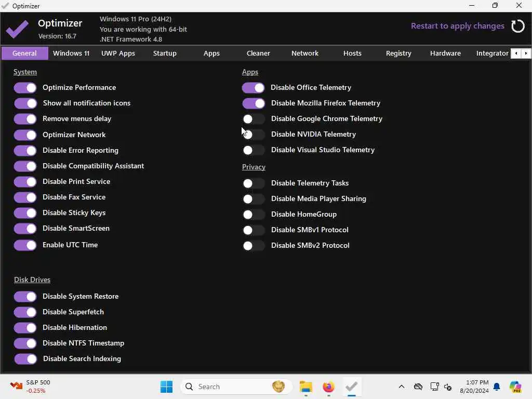This screenshot has width=532, height=399.
Task: Switch to the Cleaner tab
Action: click(258, 54)
